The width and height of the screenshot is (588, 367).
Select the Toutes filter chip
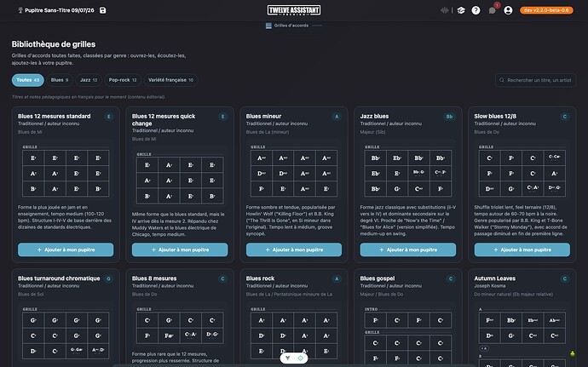28,80
